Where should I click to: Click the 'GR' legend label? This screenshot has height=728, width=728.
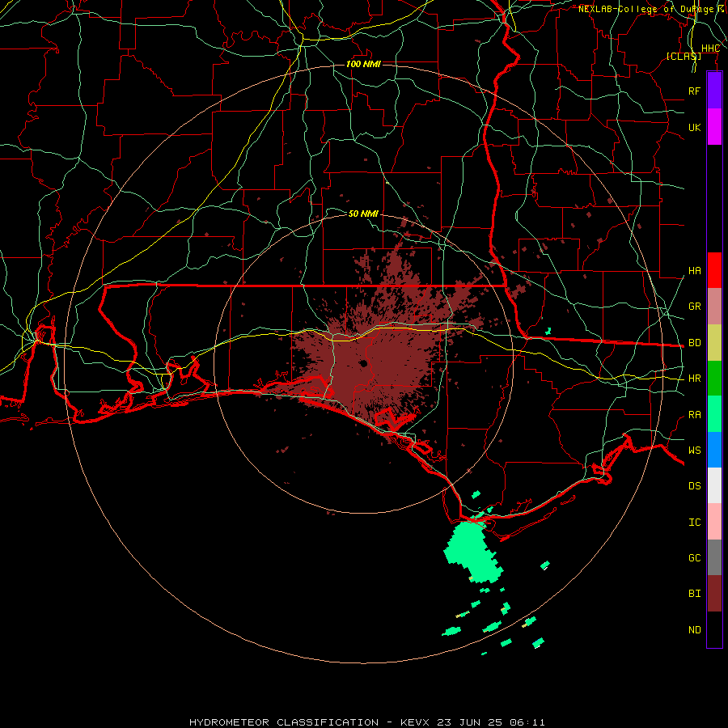[694, 307]
